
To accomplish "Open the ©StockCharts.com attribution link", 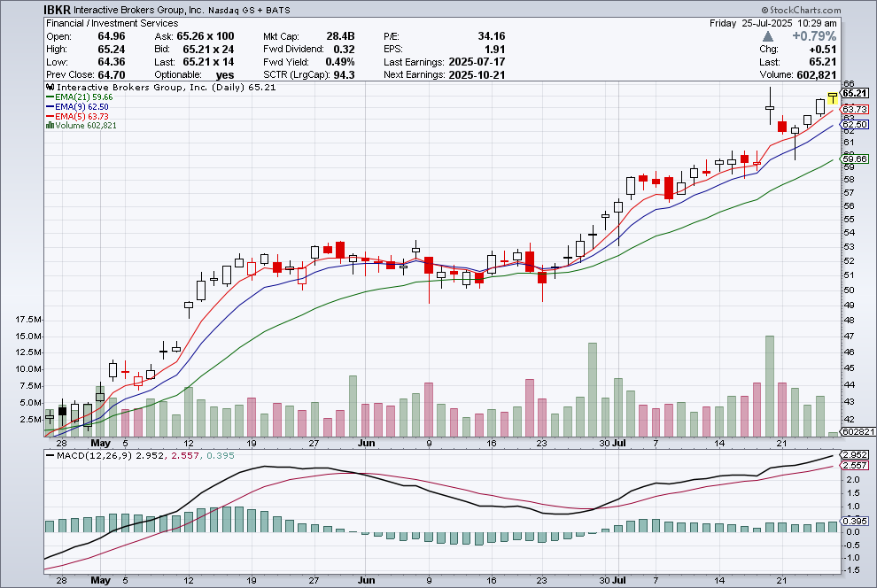I will (x=801, y=10).
